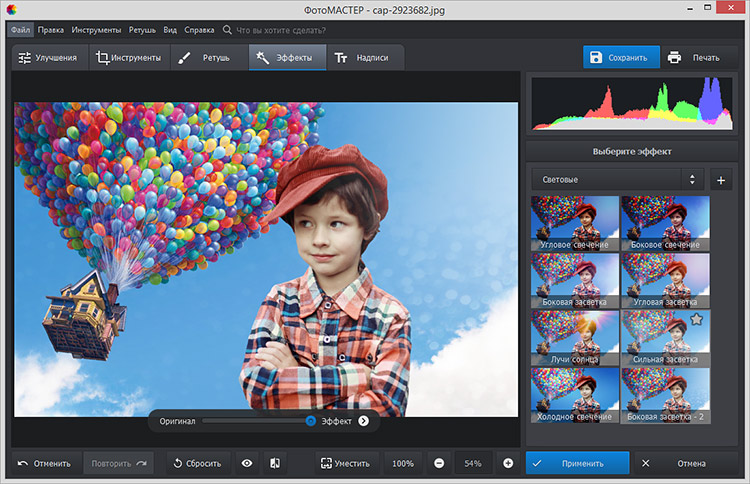Screen dimensions: 750x484
Task: Click the zoom out minus icon
Action: point(439,463)
